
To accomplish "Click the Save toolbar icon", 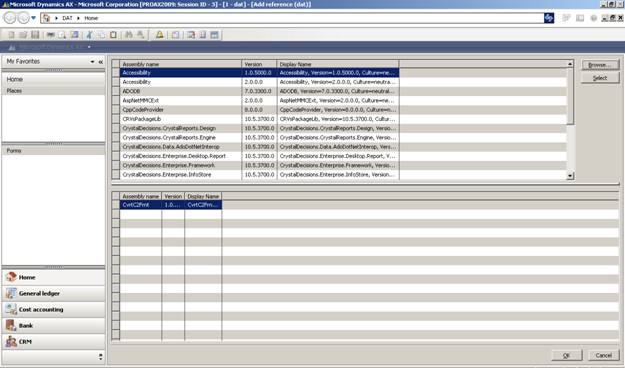I will tap(35, 35).
